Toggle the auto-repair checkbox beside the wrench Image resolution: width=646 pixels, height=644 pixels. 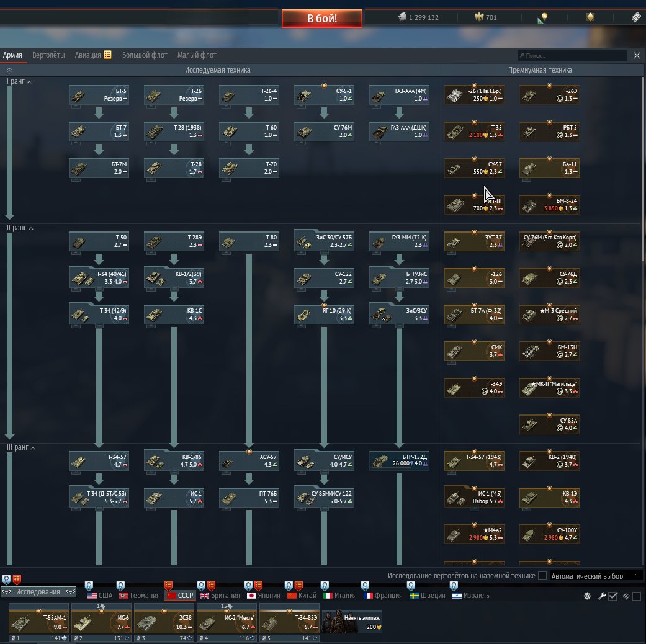[613, 596]
